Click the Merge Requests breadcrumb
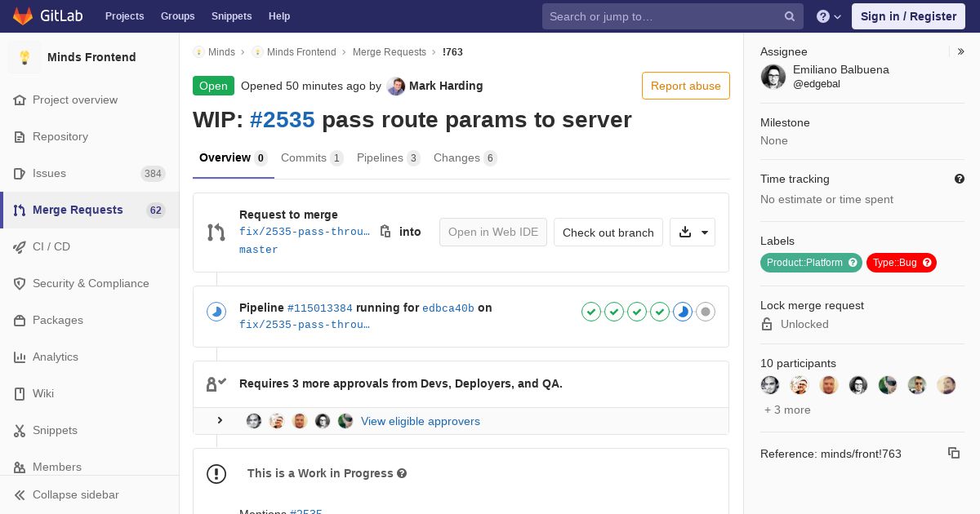 [x=390, y=51]
